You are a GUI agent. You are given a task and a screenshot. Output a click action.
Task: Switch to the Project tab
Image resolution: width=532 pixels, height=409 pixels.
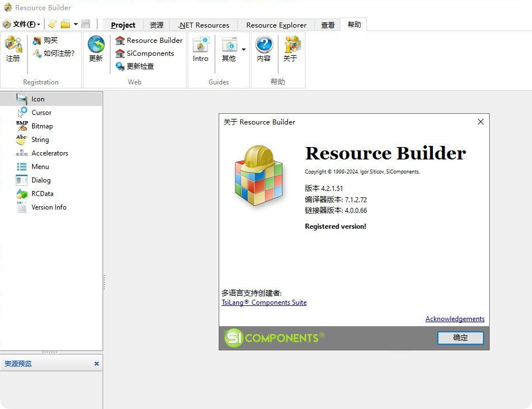(x=123, y=25)
